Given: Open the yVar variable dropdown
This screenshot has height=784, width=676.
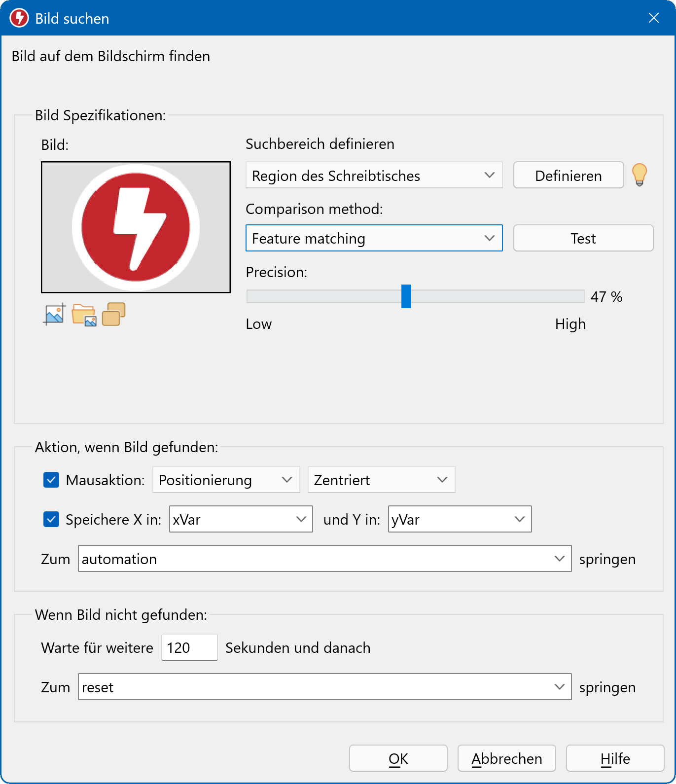Looking at the screenshot, I should pyautogui.click(x=460, y=519).
